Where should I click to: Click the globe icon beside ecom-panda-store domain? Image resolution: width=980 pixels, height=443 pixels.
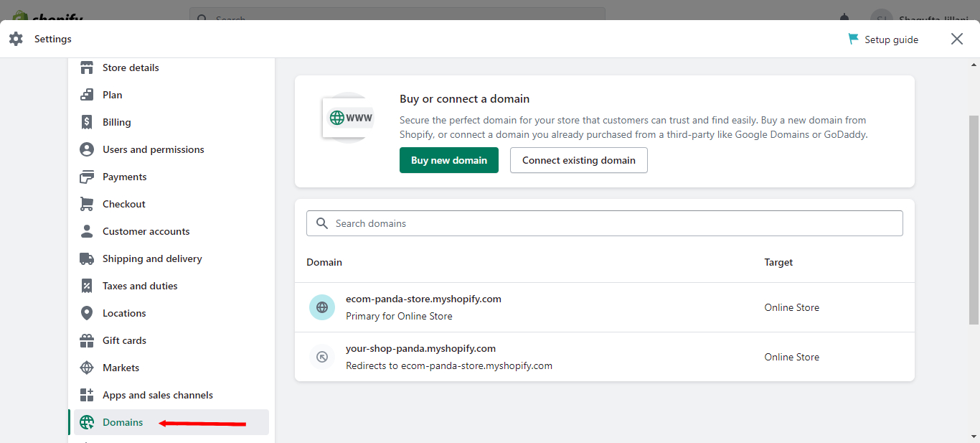tap(322, 307)
